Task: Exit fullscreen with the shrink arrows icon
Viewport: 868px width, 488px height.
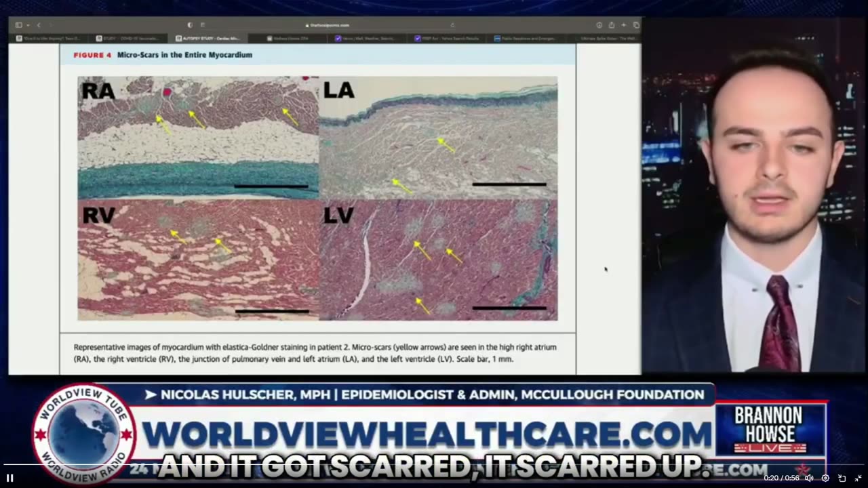Action: click(858, 478)
